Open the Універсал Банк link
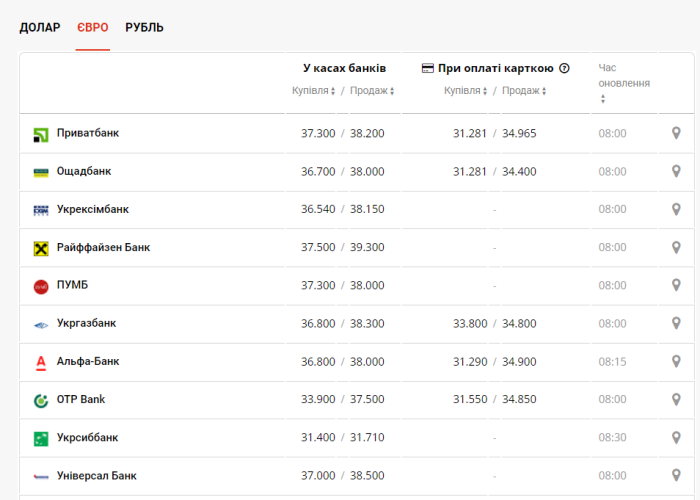 [96, 476]
